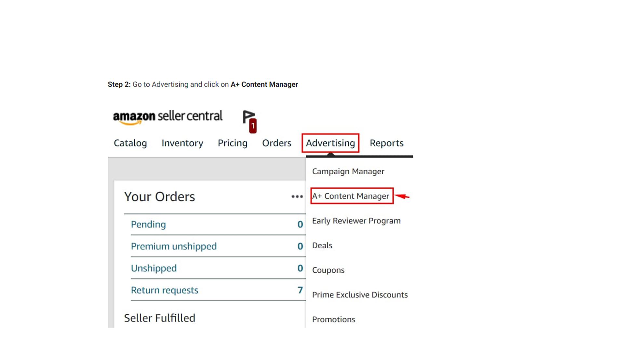The height and width of the screenshot is (351, 644).
Task: Select Campaign Manager from the Advertising dropdown
Action: click(348, 171)
